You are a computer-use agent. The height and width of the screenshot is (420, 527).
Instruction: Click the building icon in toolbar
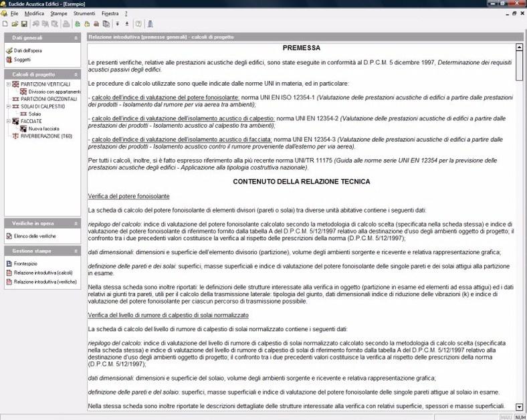pos(150,23)
